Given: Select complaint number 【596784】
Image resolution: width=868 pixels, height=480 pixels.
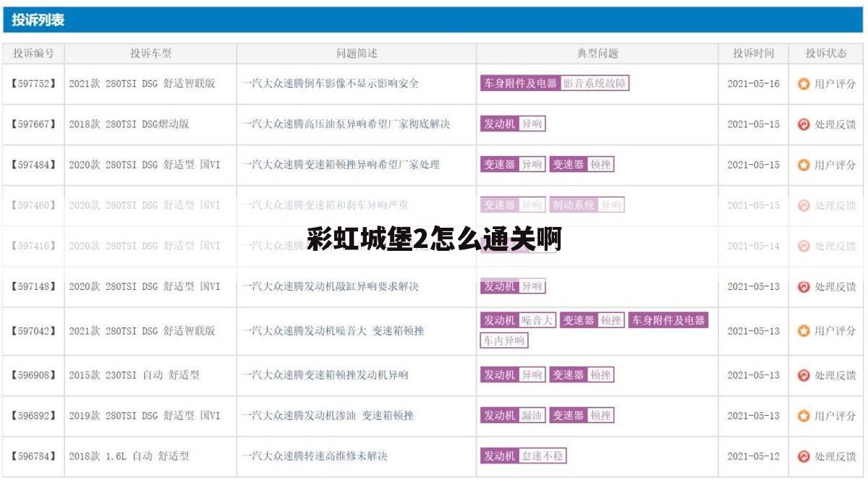Looking at the screenshot, I should point(33,456).
